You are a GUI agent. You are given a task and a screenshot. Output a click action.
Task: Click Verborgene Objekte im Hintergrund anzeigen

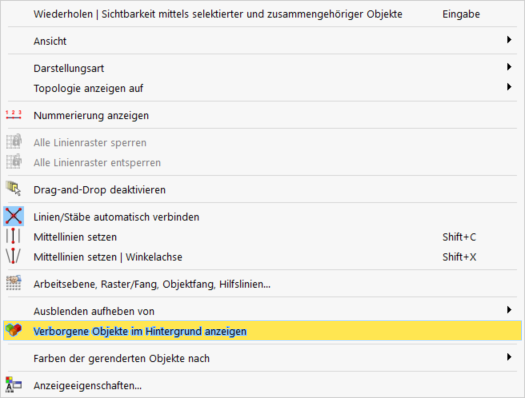pyautogui.click(x=262, y=331)
